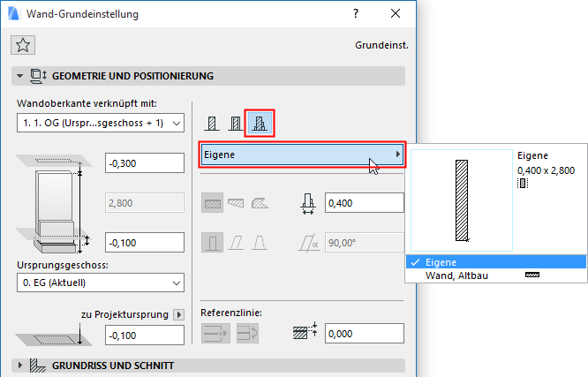
Task: Open the Wandoberkante verknüpft mit dropdown
Action: (x=101, y=122)
